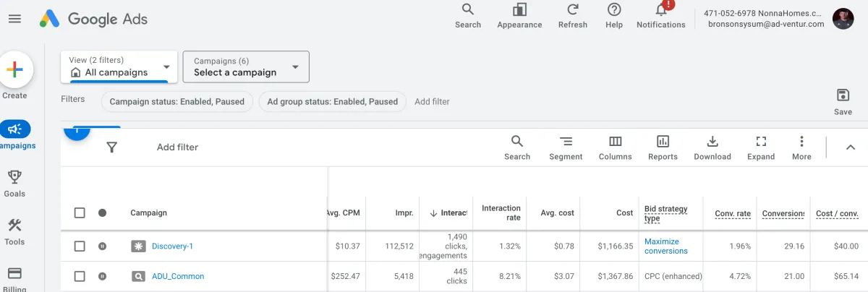Expand the table to full screen
The width and height of the screenshot is (868, 292).
point(761,147)
